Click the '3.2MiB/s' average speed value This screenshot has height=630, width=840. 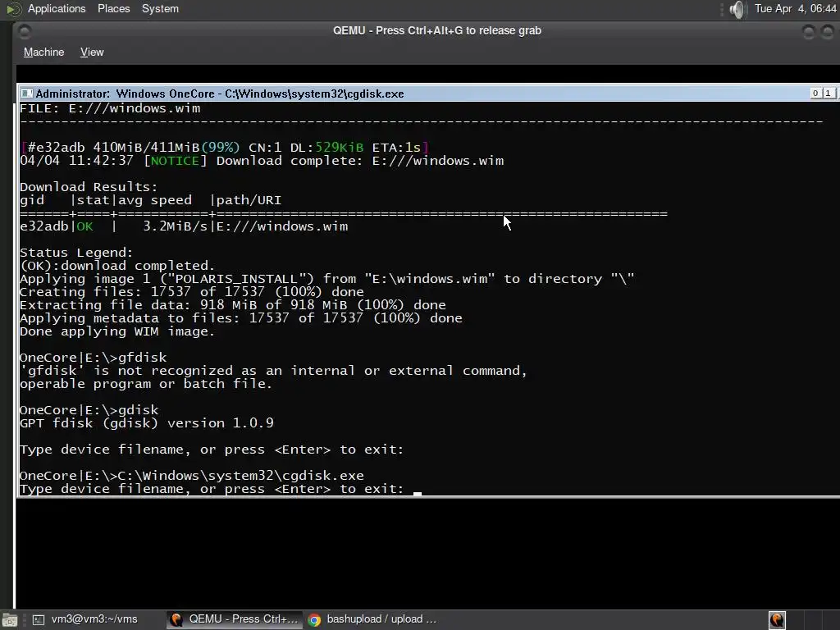click(175, 226)
